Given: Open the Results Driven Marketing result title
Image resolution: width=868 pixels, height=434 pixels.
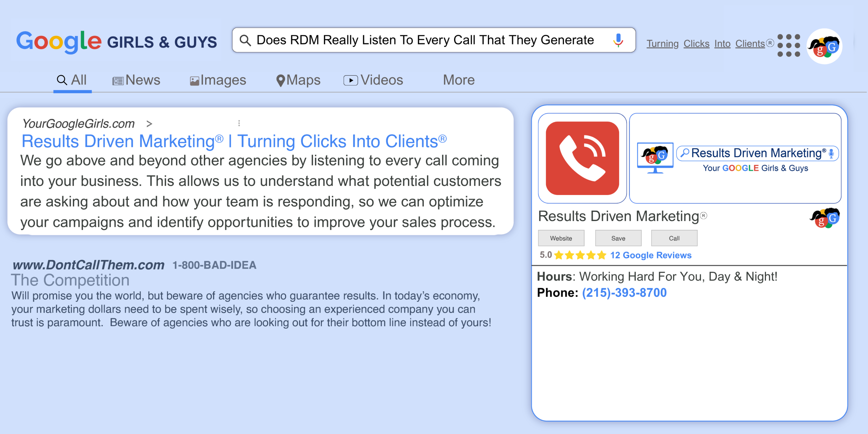Looking at the screenshot, I should click(x=234, y=141).
